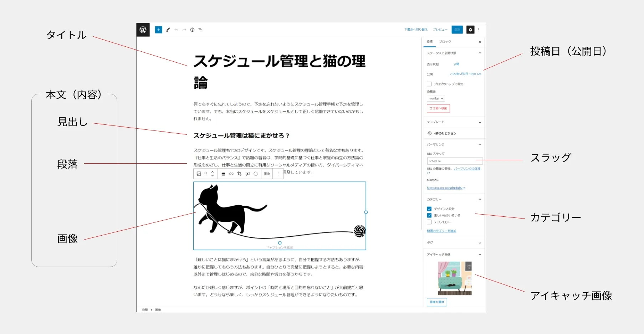The width and height of the screenshot is (644, 334).
Task: Expand the テンプレート section
Action: 454,122
